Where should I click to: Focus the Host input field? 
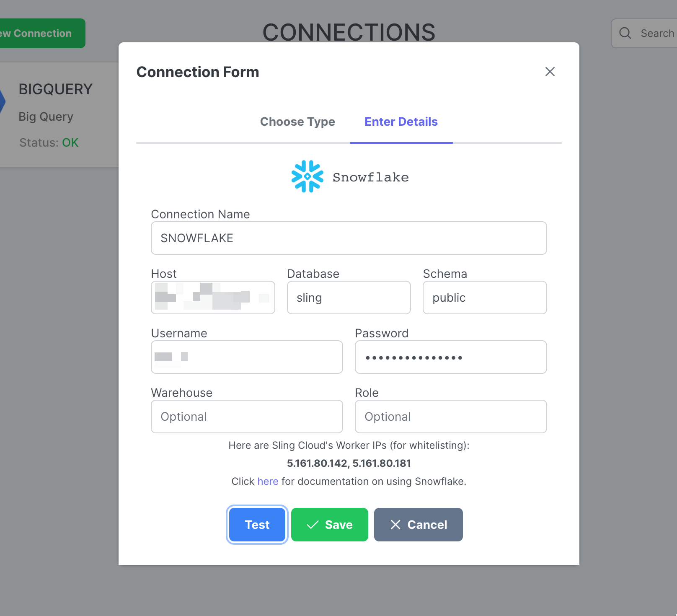213,298
